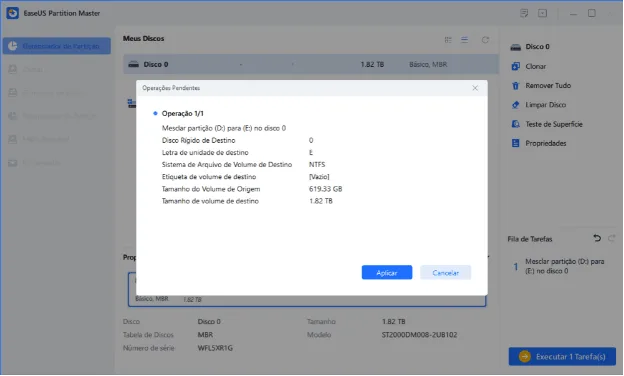Screen dimensions: 624x376
Task: Undo last queued task
Action: (x=597, y=238)
